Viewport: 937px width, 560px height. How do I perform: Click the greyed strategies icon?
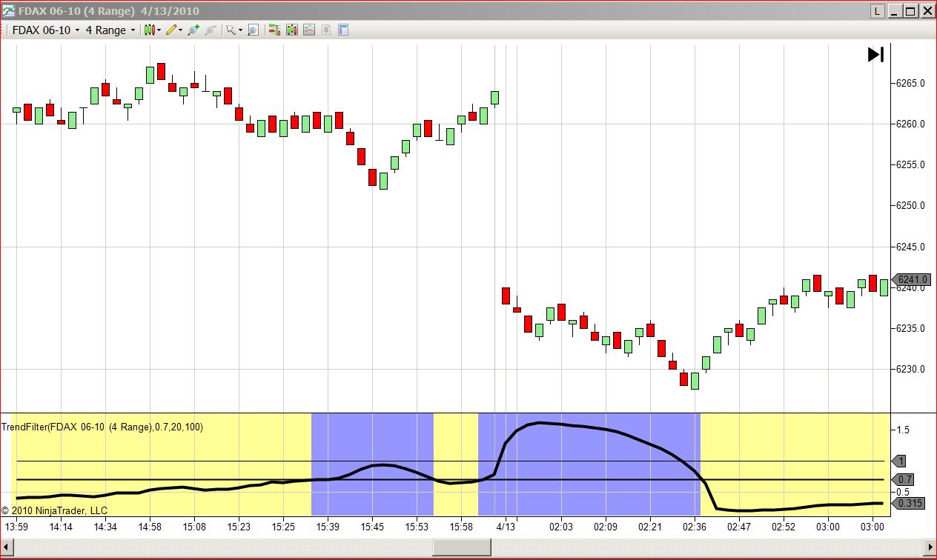[x=325, y=30]
